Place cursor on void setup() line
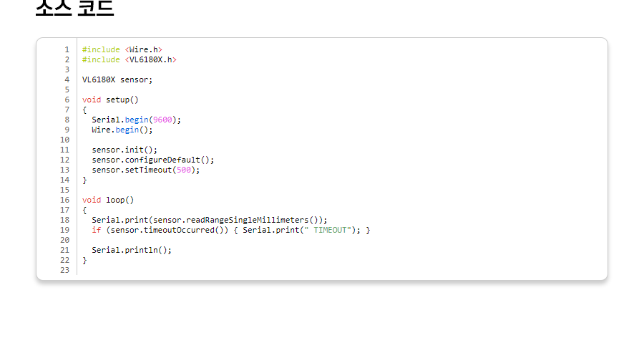Viewport: 644px width, 353px height. pos(110,100)
